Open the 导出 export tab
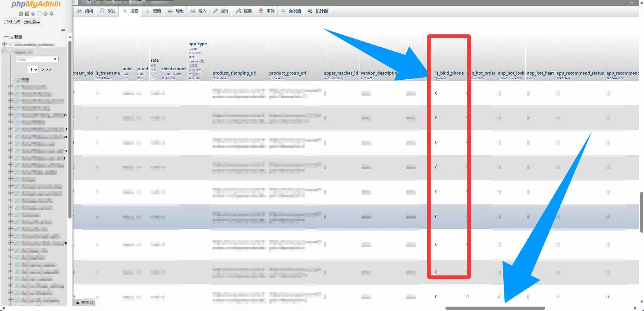The width and height of the screenshot is (644, 311). pos(176,11)
